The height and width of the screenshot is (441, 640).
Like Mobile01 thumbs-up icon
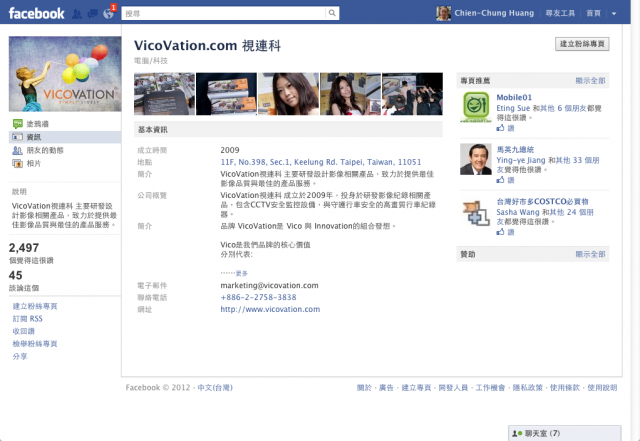[x=500, y=128]
